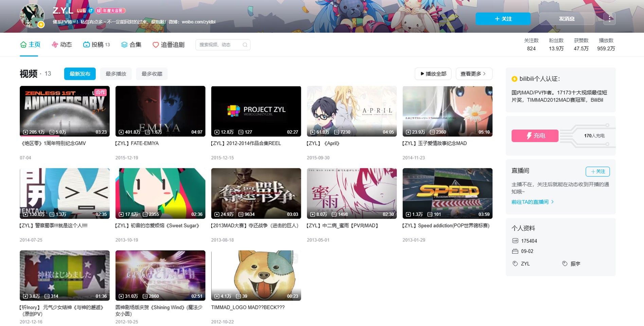Screen dimensions: 644x326
Task: Open the Shining Wind video thumbnail
Action: (160, 276)
